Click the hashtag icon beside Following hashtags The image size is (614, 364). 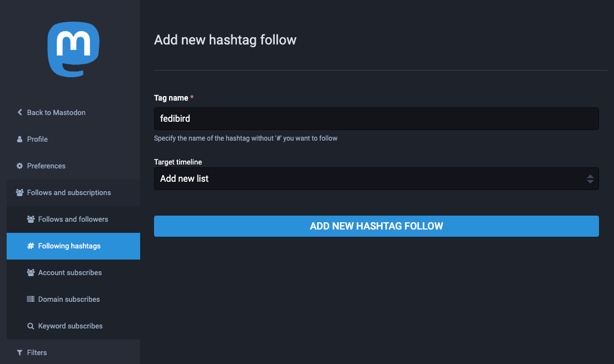(31, 246)
